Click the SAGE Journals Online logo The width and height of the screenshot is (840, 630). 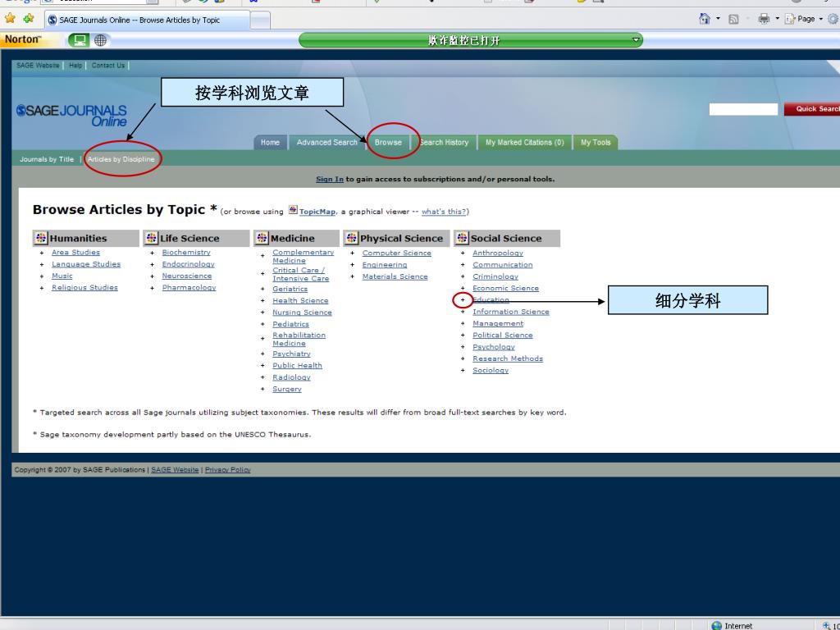coord(71,115)
